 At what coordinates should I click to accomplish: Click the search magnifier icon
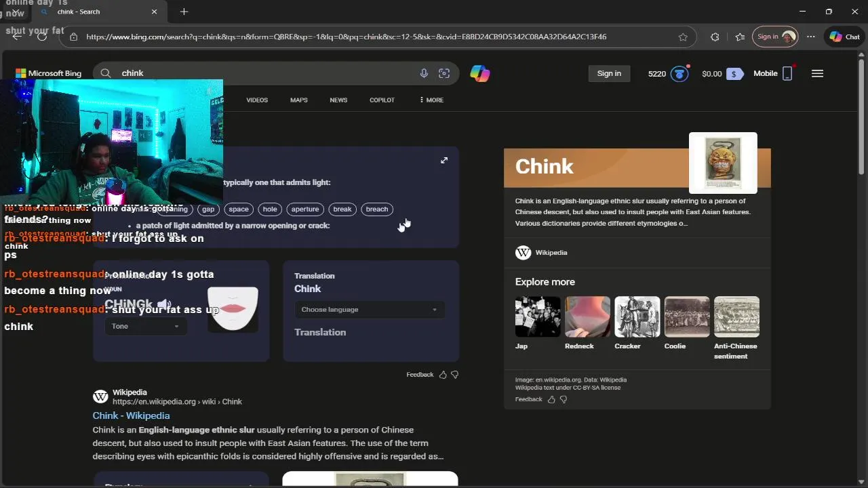(x=106, y=73)
